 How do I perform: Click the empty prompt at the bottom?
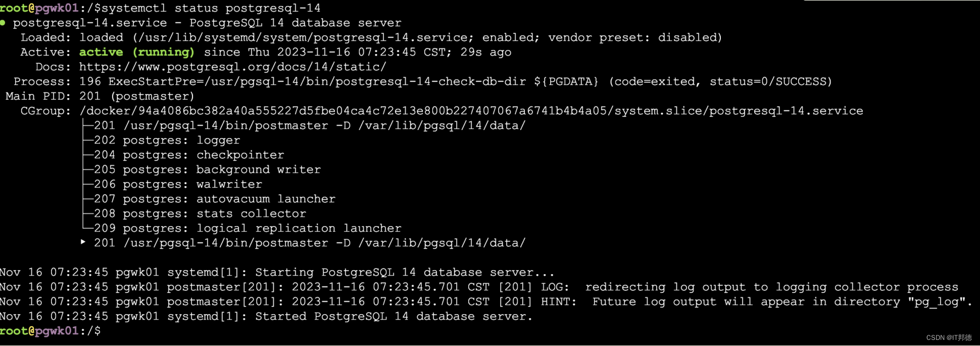51,331
